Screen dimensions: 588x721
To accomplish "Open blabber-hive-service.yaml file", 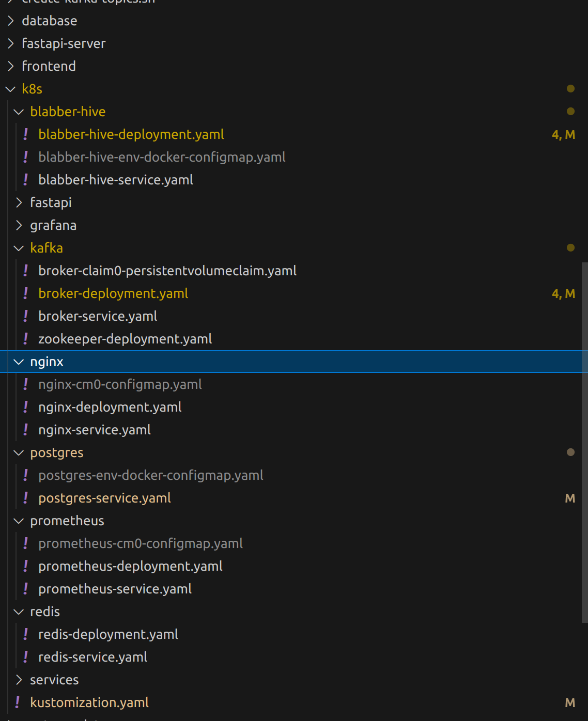I will [116, 180].
